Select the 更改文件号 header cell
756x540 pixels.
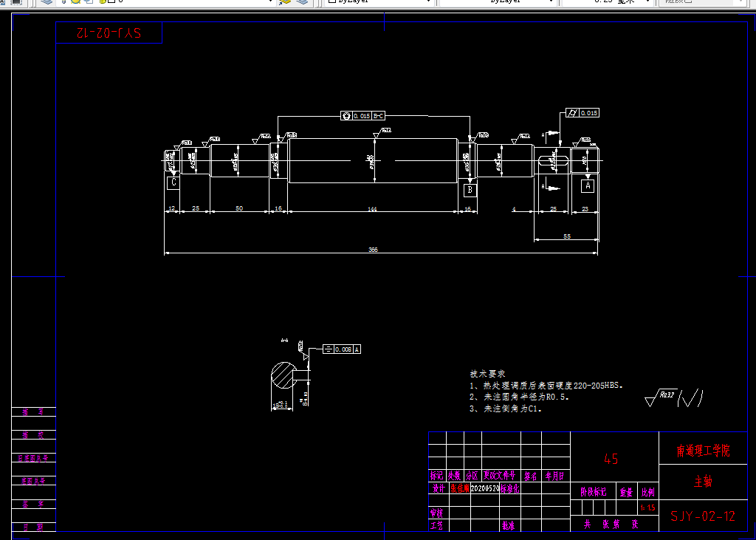500,476
